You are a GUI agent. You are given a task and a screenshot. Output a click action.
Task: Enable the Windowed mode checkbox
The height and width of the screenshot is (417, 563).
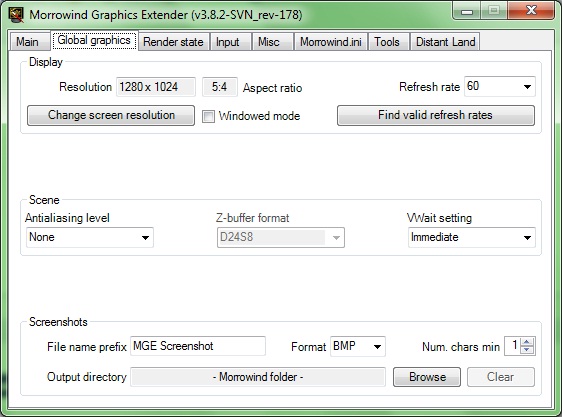[x=208, y=116]
